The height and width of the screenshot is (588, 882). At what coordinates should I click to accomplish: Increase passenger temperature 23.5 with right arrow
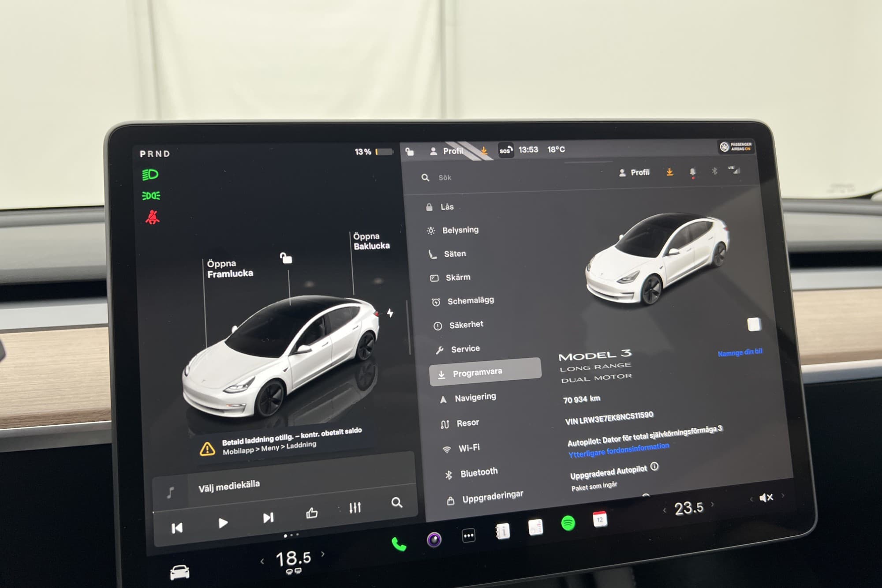(x=712, y=504)
